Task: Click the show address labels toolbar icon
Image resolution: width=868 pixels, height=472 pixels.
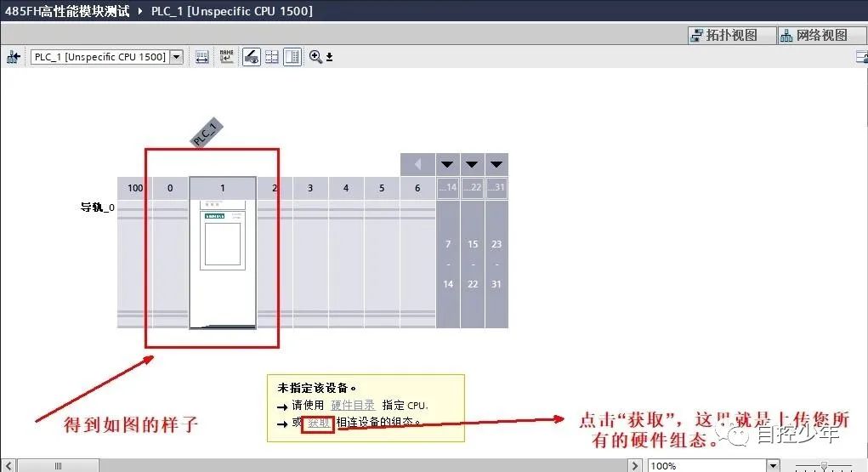Action: pyautogui.click(x=202, y=56)
